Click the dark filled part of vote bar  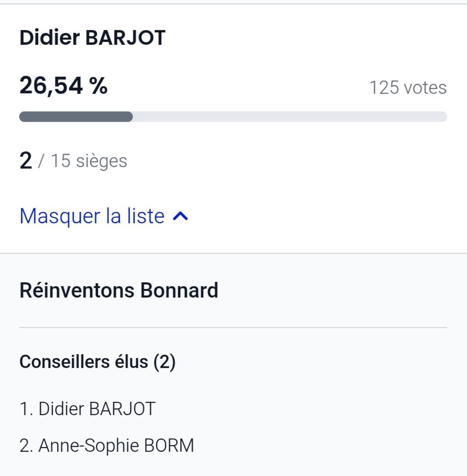pyautogui.click(x=76, y=117)
